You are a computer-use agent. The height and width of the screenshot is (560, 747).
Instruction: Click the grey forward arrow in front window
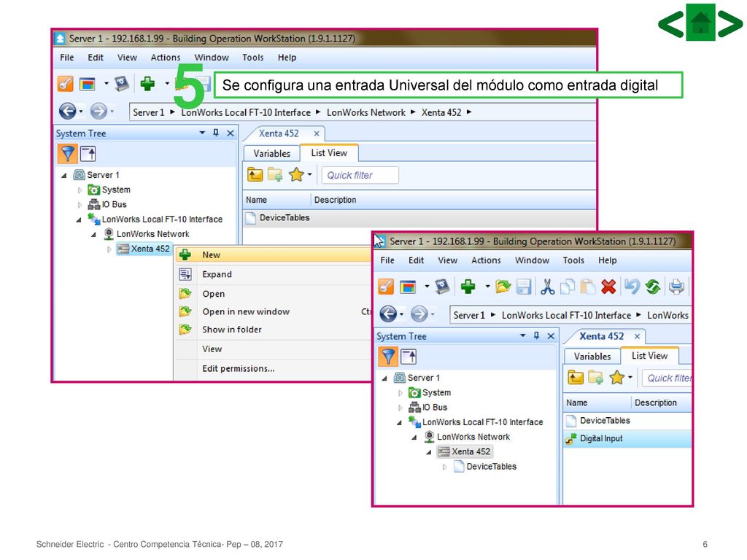coord(419,314)
